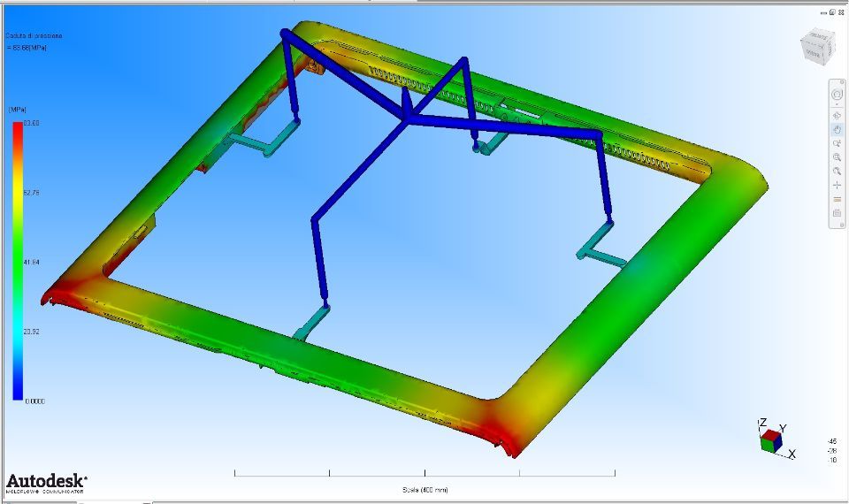This screenshot has width=849, height=504.
Task: Select the Center crosshair tool
Action: tap(837, 186)
